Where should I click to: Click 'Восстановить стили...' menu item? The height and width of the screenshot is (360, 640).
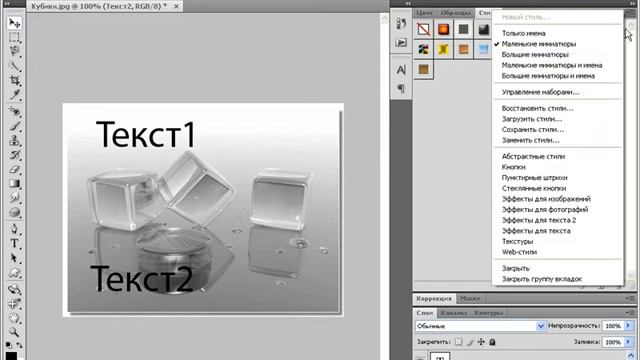click(x=537, y=109)
